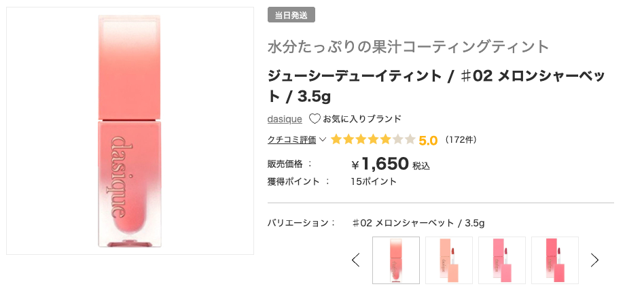Select the fourth deep pink variation thumbnail
Image resolution: width=644 pixels, height=295 pixels.
click(x=554, y=260)
